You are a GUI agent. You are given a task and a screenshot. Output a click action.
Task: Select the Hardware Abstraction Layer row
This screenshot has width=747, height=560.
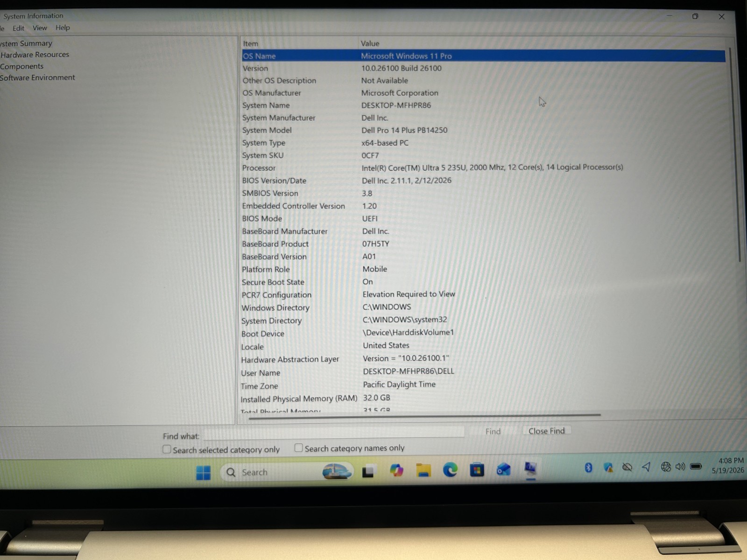click(x=483, y=359)
